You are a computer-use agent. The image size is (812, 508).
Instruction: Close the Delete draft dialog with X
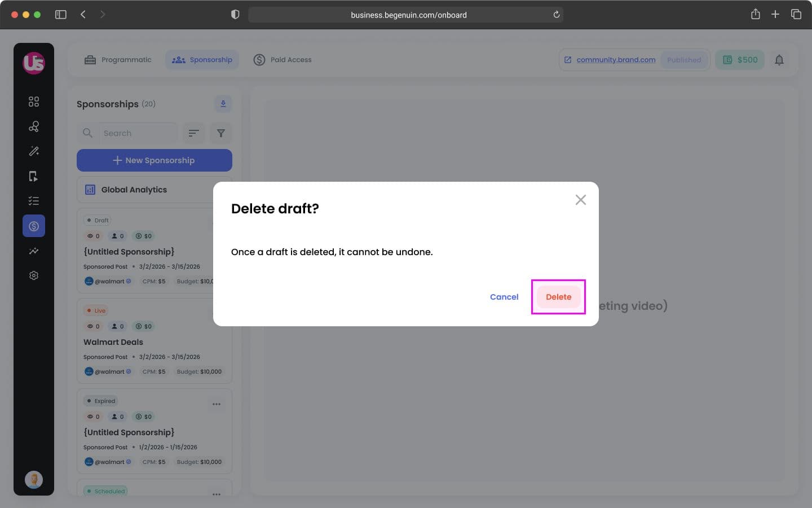click(x=581, y=200)
